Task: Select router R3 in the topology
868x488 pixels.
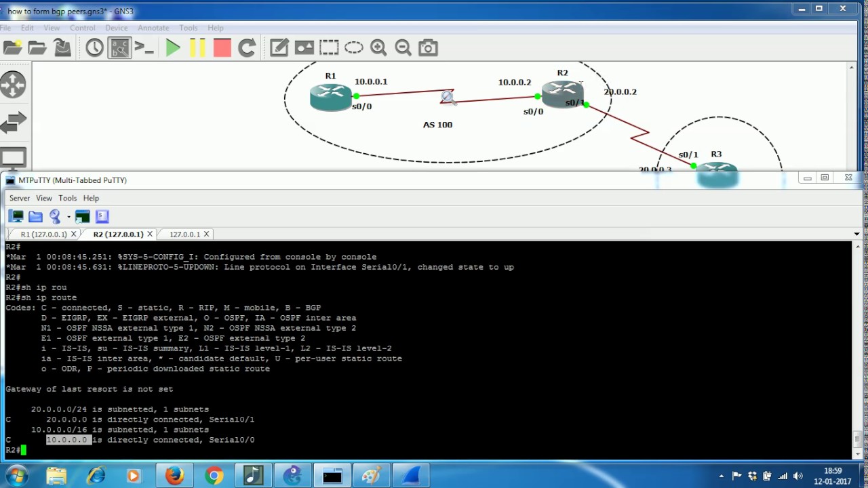Action: pos(717,174)
